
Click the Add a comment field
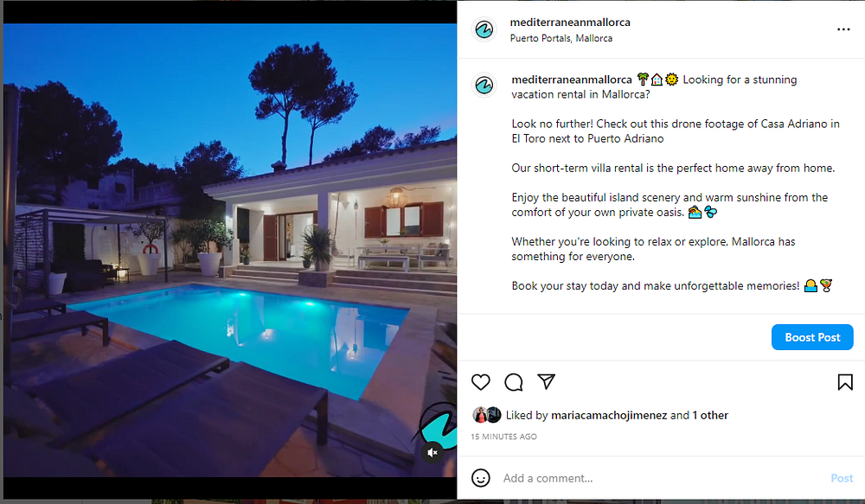[x=662, y=478]
